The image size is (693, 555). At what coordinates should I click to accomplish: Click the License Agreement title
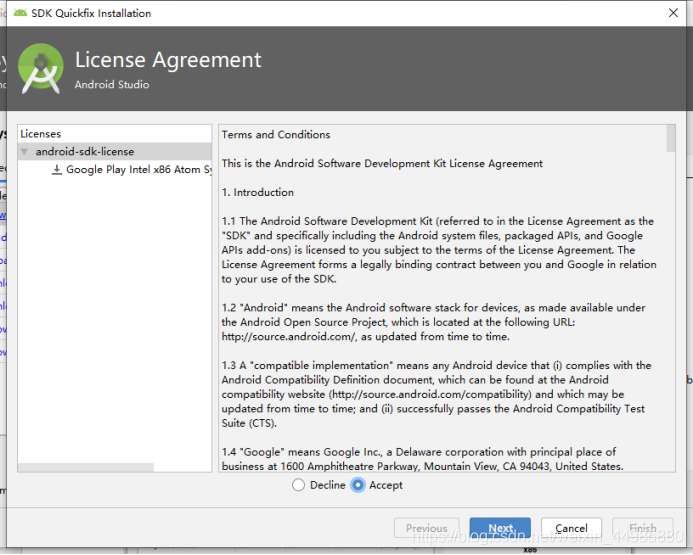[168, 60]
